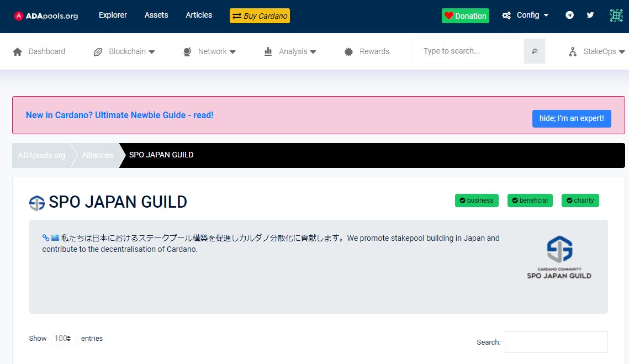Go to Rewards page

pyautogui.click(x=374, y=51)
